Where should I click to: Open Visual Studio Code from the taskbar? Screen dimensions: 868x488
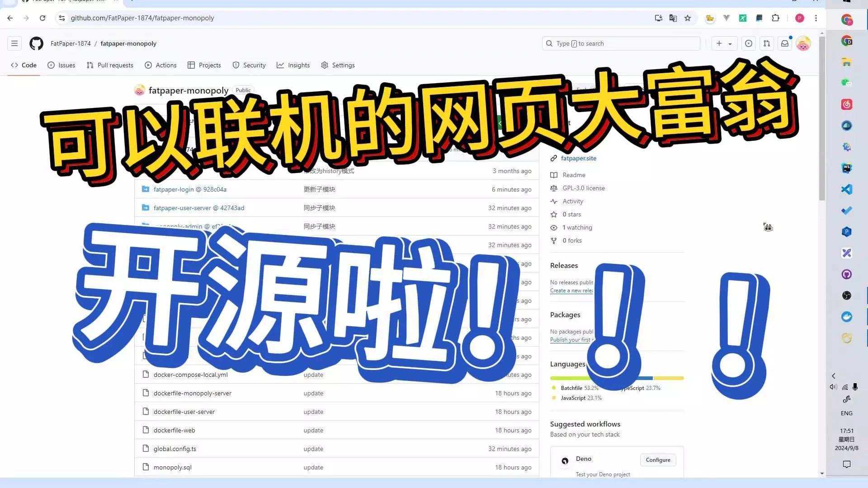pos(846,189)
